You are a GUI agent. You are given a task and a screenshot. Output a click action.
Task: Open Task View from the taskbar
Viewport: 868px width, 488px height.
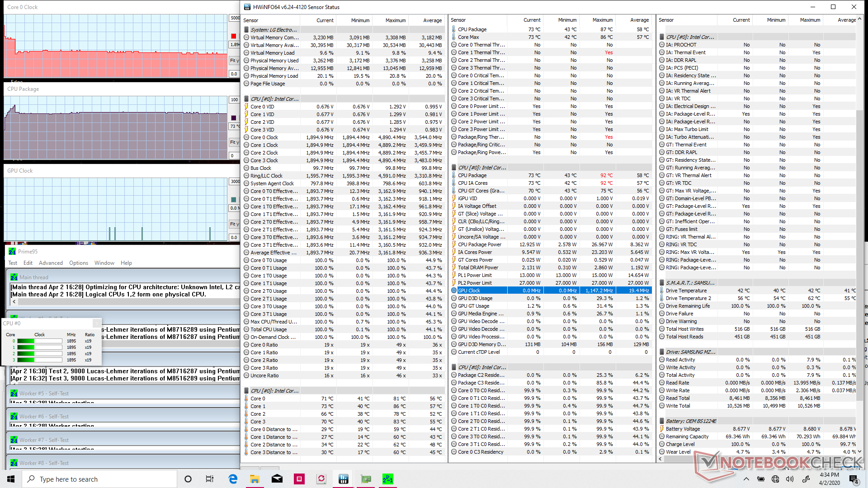click(x=210, y=479)
